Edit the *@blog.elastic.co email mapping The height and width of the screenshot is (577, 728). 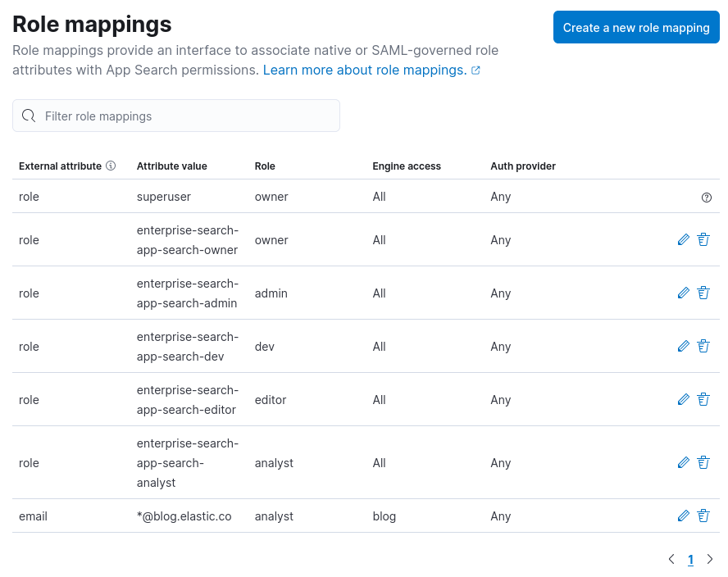pos(684,516)
